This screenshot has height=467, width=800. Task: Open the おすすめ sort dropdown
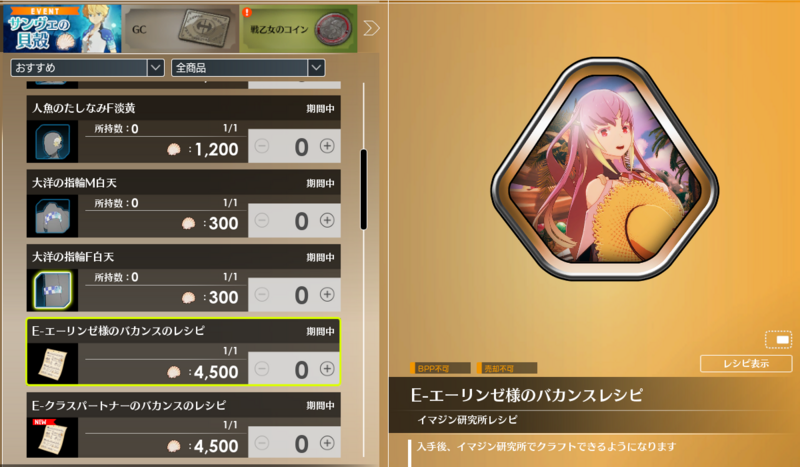click(x=87, y=68)
